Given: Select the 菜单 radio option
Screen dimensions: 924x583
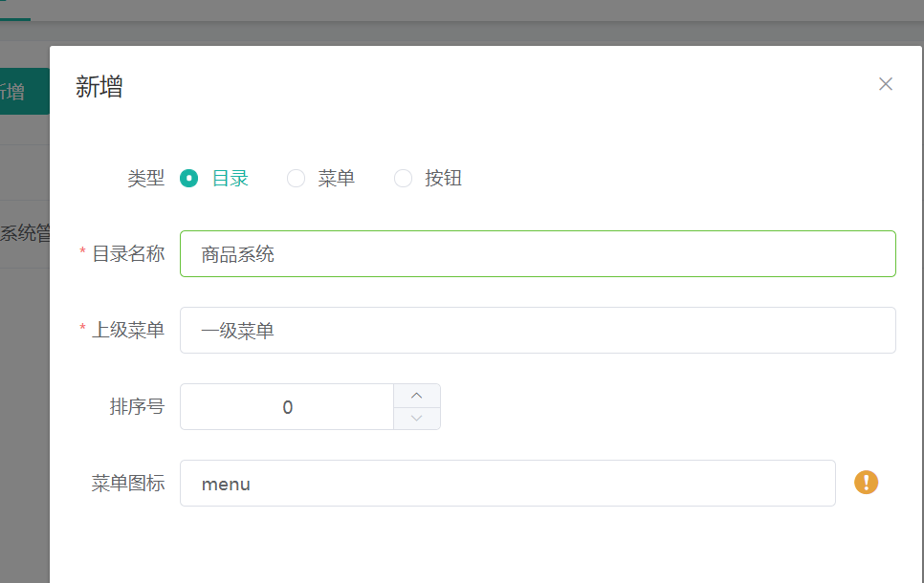Looking at the screenshot, I should (x=296, y=178).
